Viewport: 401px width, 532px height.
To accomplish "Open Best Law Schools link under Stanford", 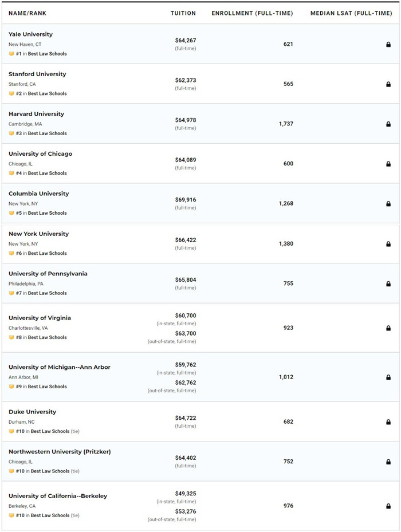I will coord(47,94).
